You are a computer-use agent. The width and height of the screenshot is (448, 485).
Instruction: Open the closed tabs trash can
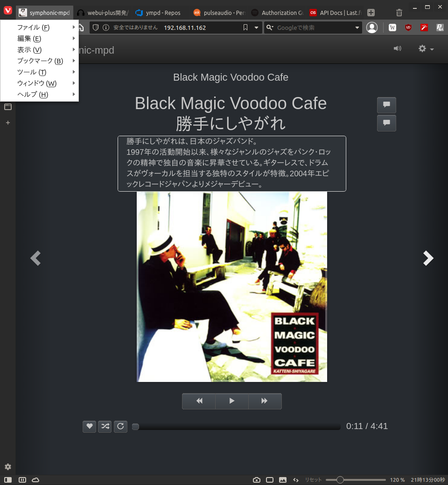[x=399, y=13]
